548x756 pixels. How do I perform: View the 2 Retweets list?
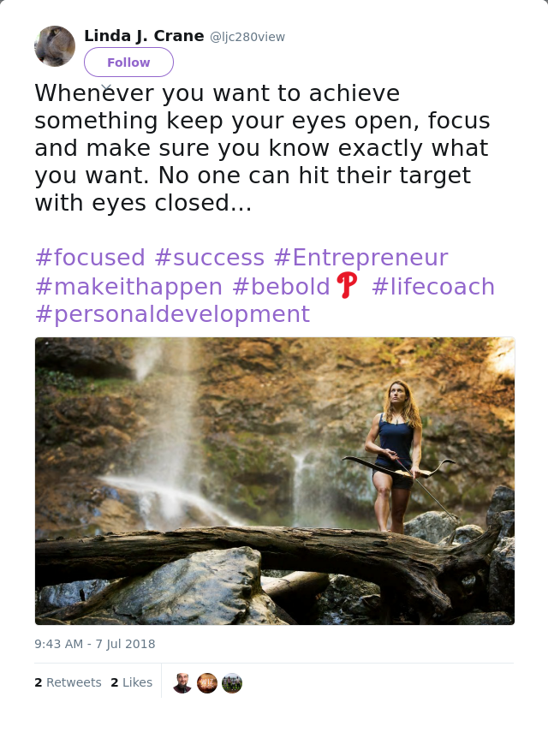[x=68, y=682]
